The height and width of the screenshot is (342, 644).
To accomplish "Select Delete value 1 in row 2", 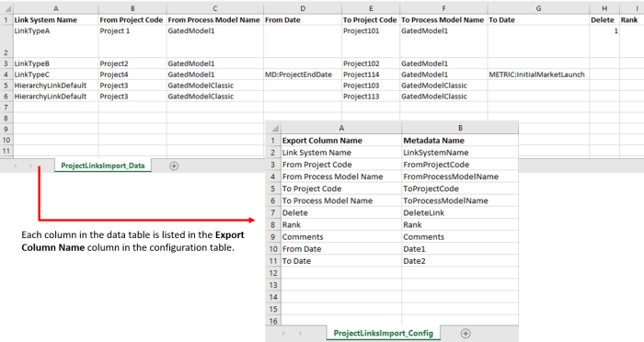I will 604,41.
